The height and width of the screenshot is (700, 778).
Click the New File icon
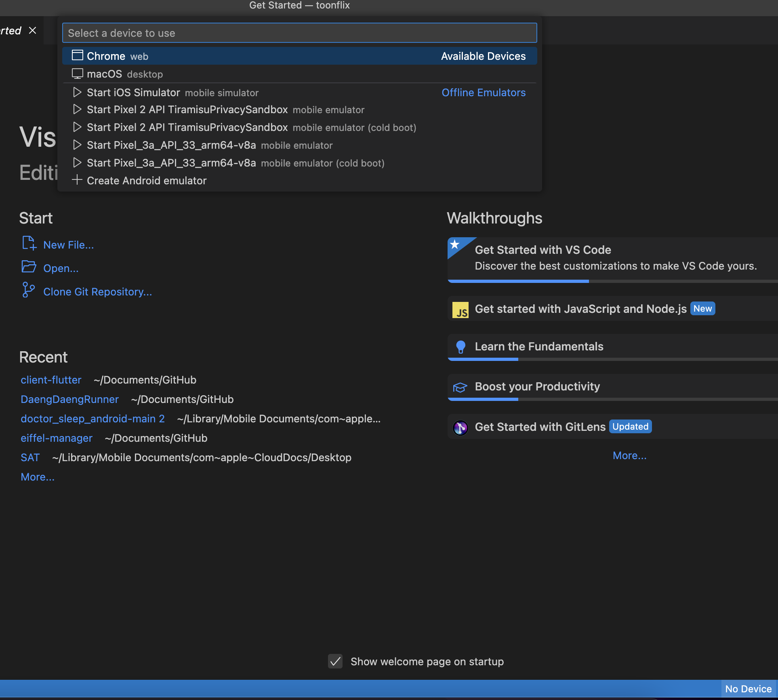click(29, 243)
